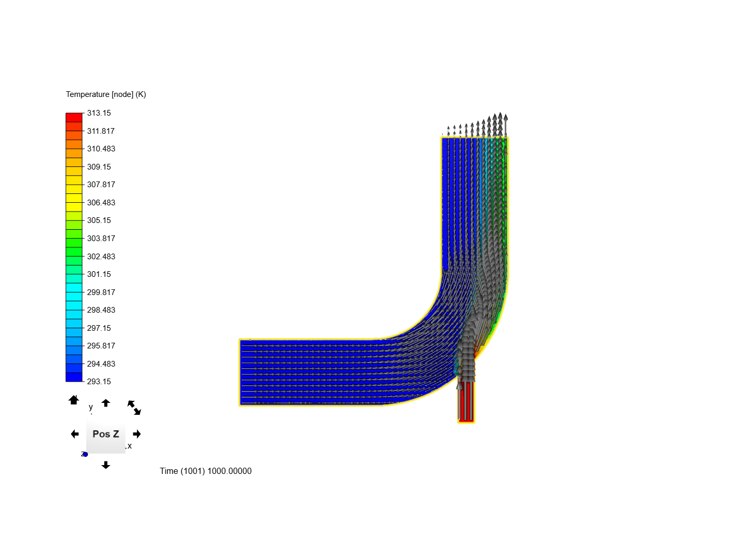The width and height of the screenshot is (747, 560).
Task: Select the blue Z-axis sphere on the triad
Action: [85, 454]
